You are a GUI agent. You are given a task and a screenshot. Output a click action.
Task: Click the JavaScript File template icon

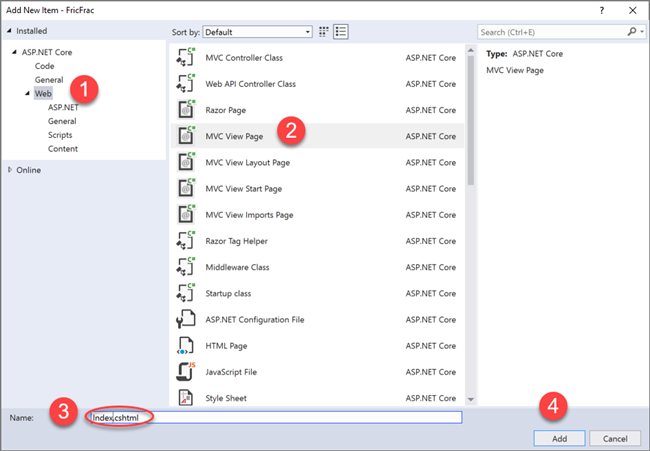click(185, 371)
